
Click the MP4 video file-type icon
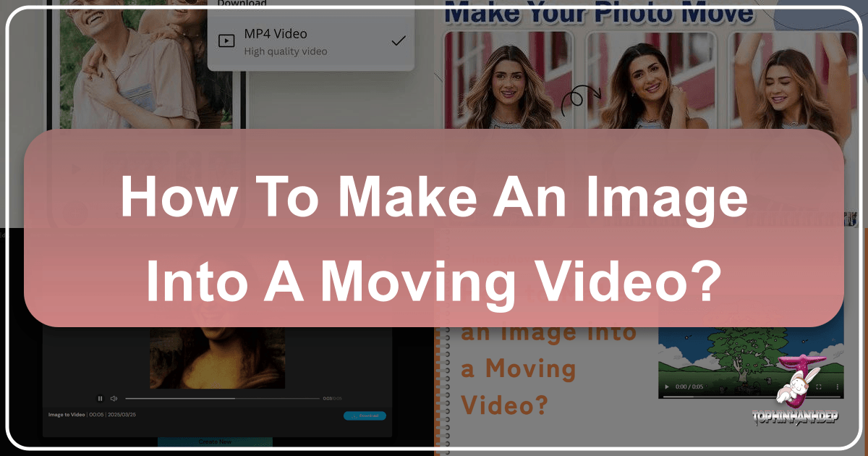click(226, 41)
